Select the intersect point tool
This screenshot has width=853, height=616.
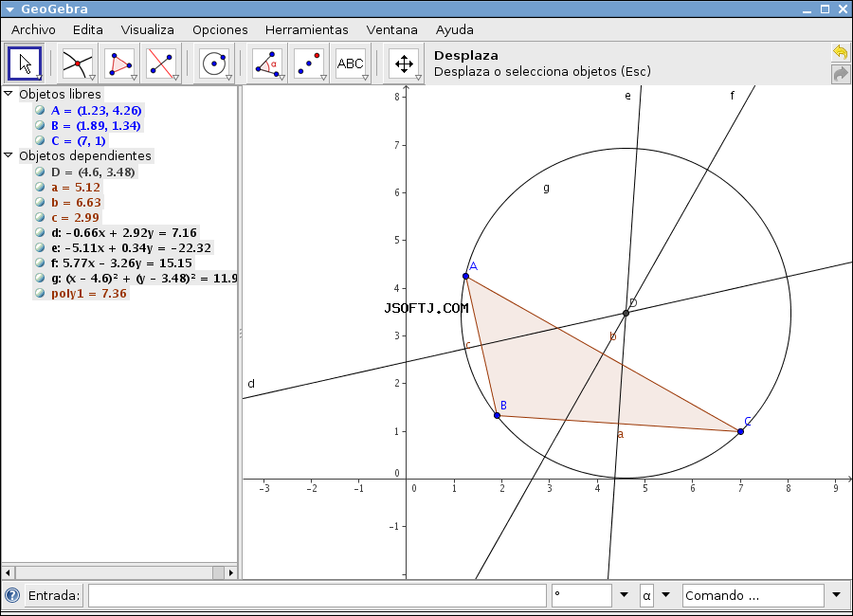coord(78,63)
